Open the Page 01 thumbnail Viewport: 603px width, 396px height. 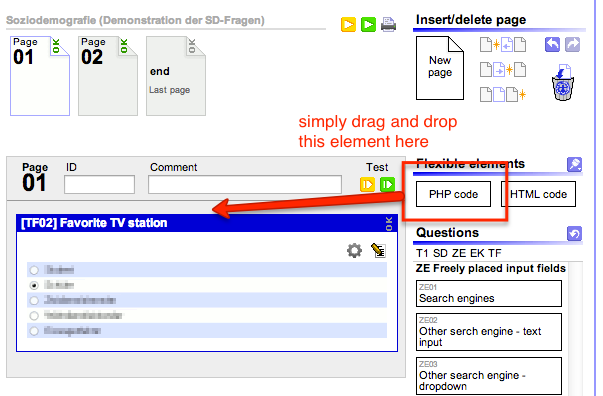[40, 76]
